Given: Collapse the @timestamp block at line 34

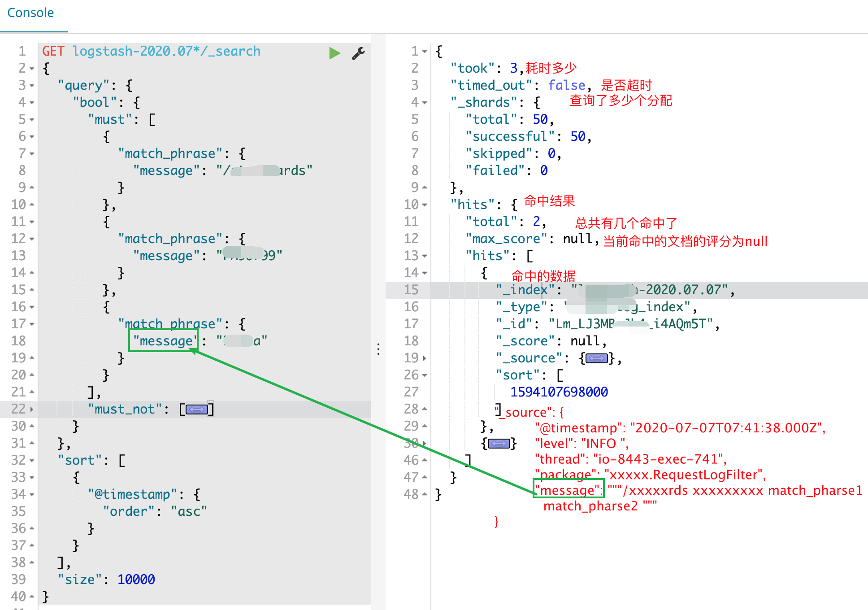Looking at the screenshot, I should click(x=32, y=495).
